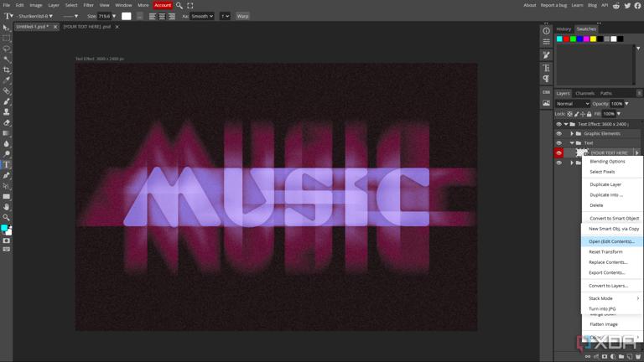This screenshot has height=362, width=644.
Task: Open the CSS panel icon
Action: tap(546, 92)
